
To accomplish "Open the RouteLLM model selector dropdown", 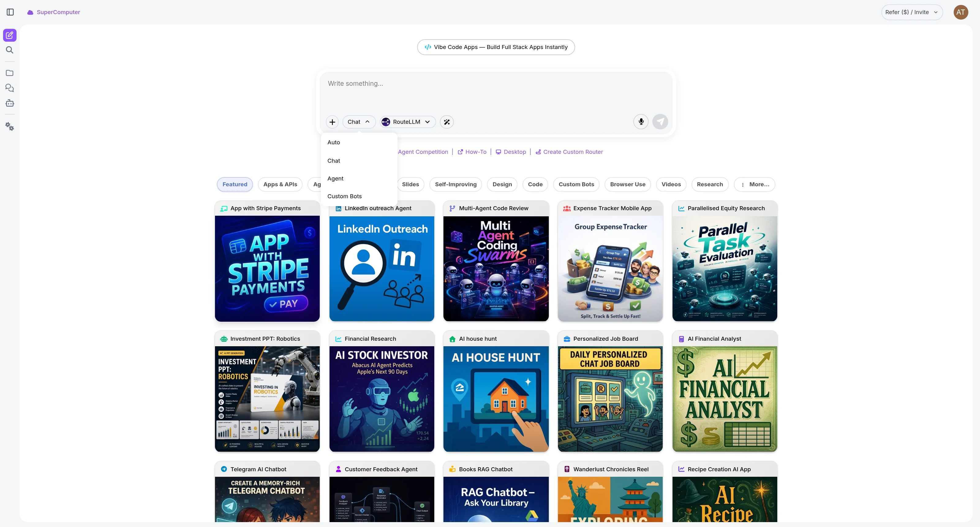I will [x=407, y=122].
